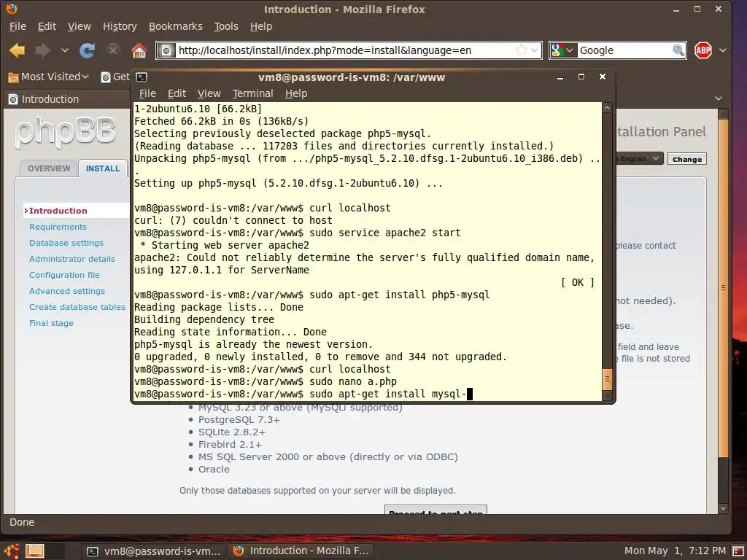This screenshot has width=747, height=560.
Task: Open the URL history dropdown arrow
Action: (x=535, y=50)
